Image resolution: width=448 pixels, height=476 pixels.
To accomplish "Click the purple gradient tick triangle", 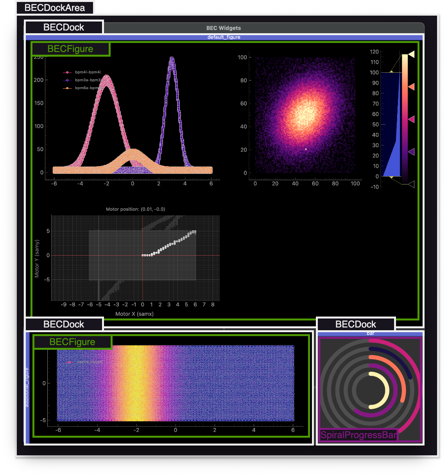I will (411, 152).
